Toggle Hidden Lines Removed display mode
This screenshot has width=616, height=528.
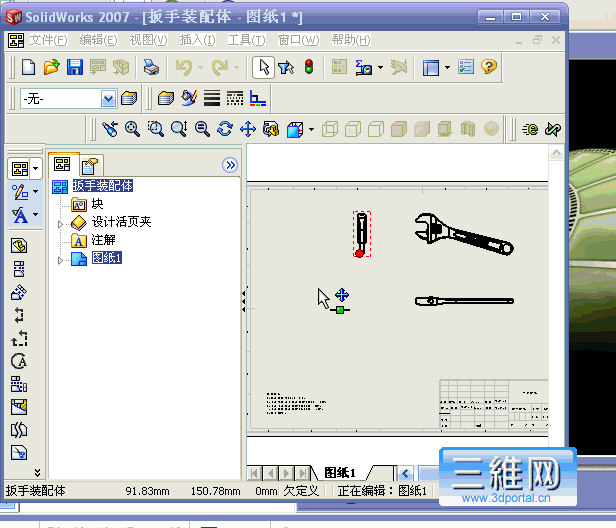tap(376, 129)
